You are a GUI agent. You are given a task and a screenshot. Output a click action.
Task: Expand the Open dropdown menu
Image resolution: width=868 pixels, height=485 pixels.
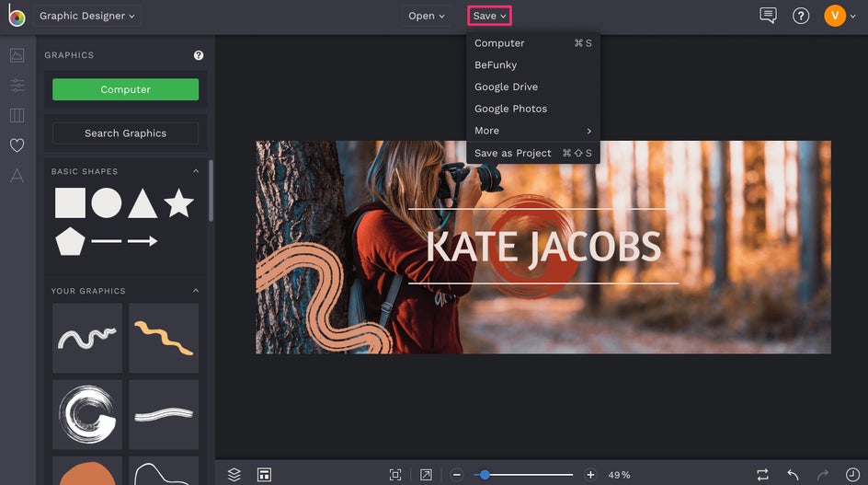point(427,16)
